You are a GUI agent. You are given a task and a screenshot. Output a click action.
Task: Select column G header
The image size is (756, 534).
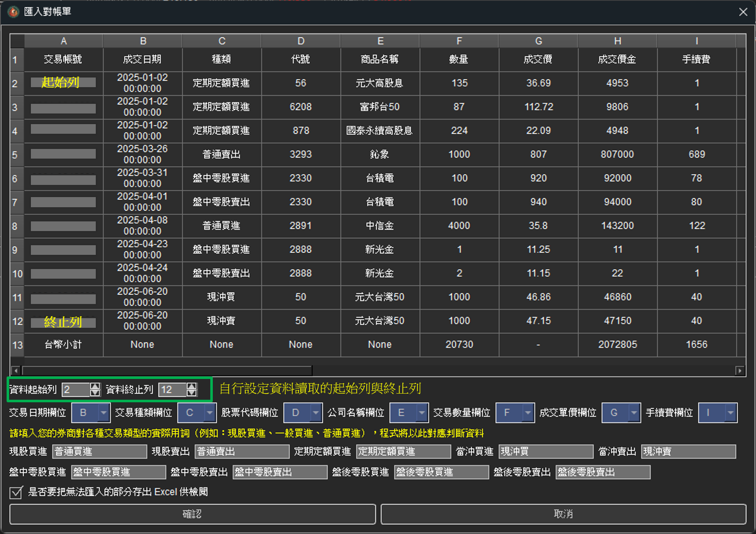[x=539, y=41]
